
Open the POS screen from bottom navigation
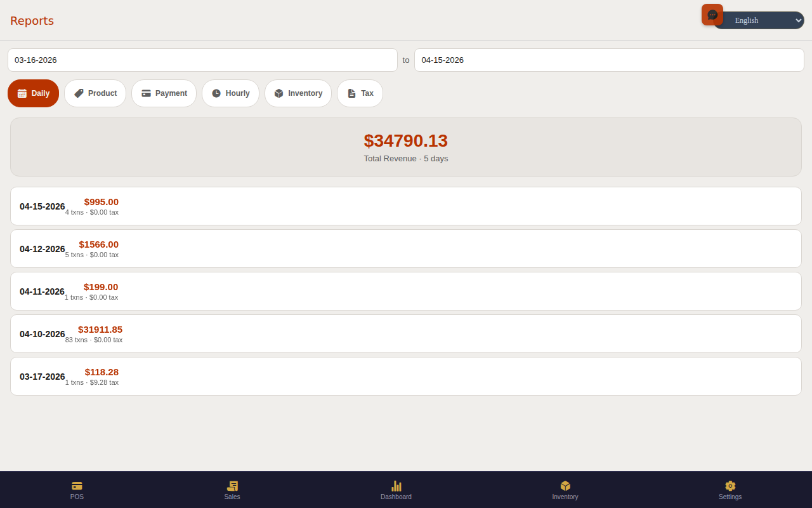point(77,490)
